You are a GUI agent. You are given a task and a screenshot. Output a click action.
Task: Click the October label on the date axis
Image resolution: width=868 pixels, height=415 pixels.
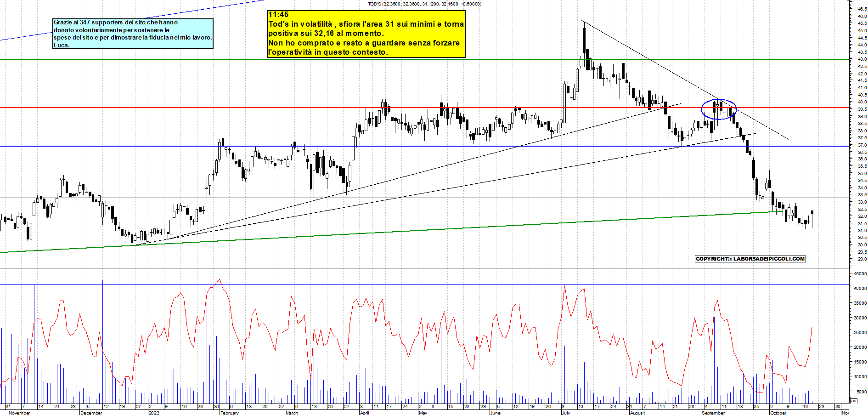[x=778, y=413]
